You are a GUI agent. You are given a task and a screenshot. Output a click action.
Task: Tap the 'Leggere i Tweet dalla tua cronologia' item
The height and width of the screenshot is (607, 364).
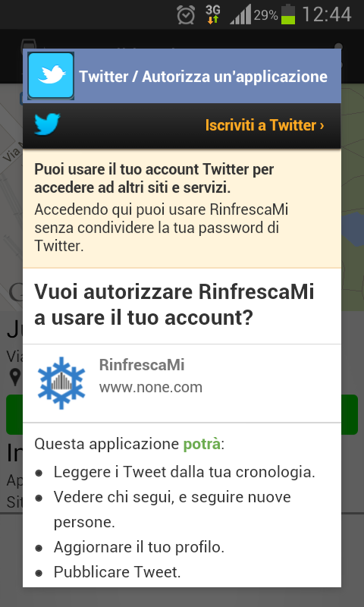(184, 472)
